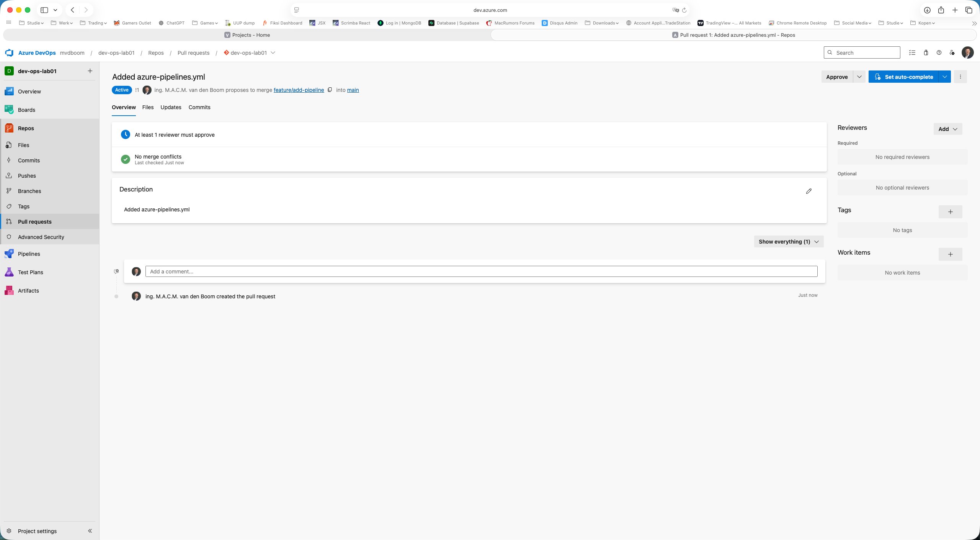Open the Help question mark icon
Image resolution: width=980 pixels, height=540 pixels.
[x=939, y=52]
